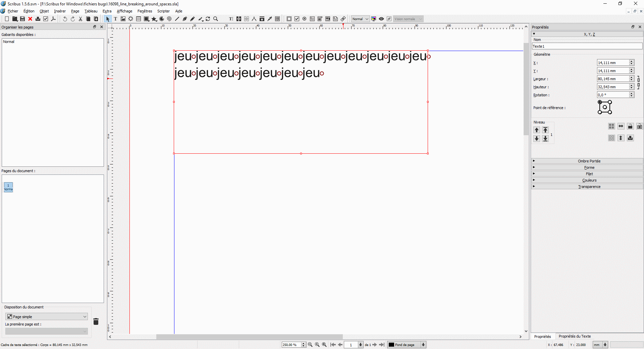Click the trash icon in page panel
This screenshot has height=349, width=644.
96,321
